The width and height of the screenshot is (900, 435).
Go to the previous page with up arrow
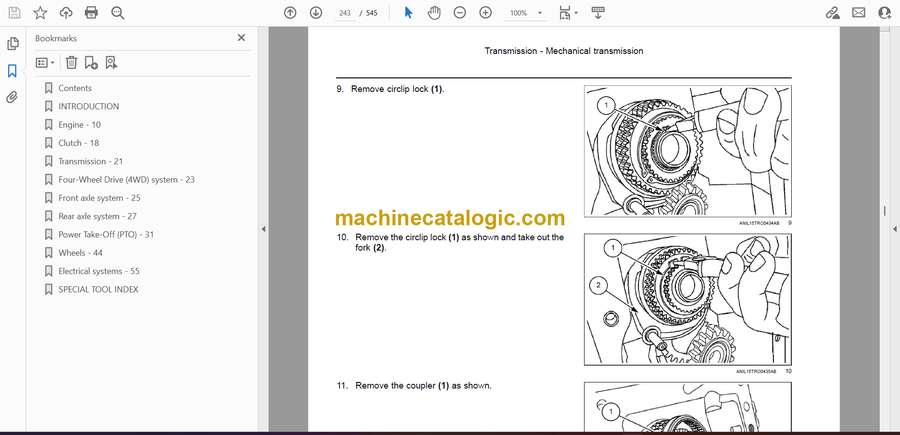tap(290, 13)
